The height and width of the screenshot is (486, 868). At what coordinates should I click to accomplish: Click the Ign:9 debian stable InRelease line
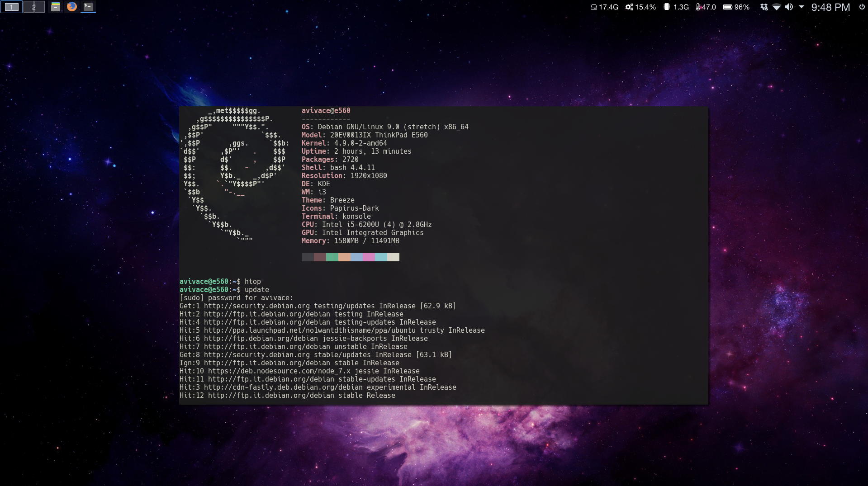(289, 363)
